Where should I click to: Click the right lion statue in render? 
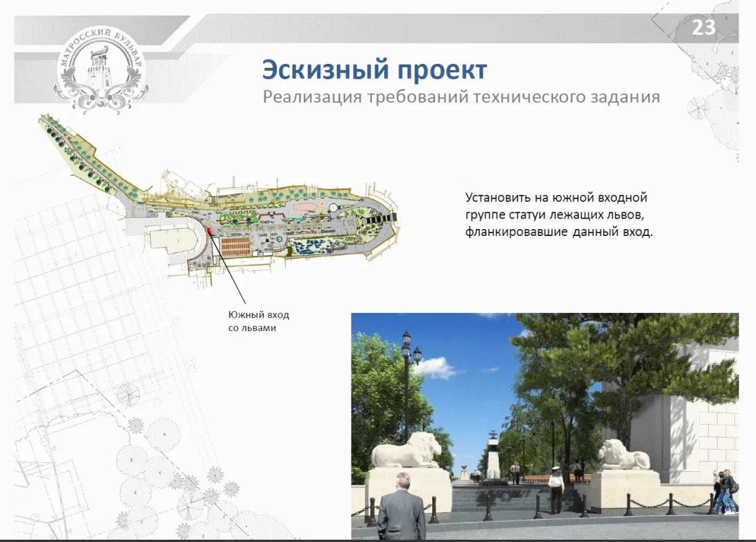624,455
